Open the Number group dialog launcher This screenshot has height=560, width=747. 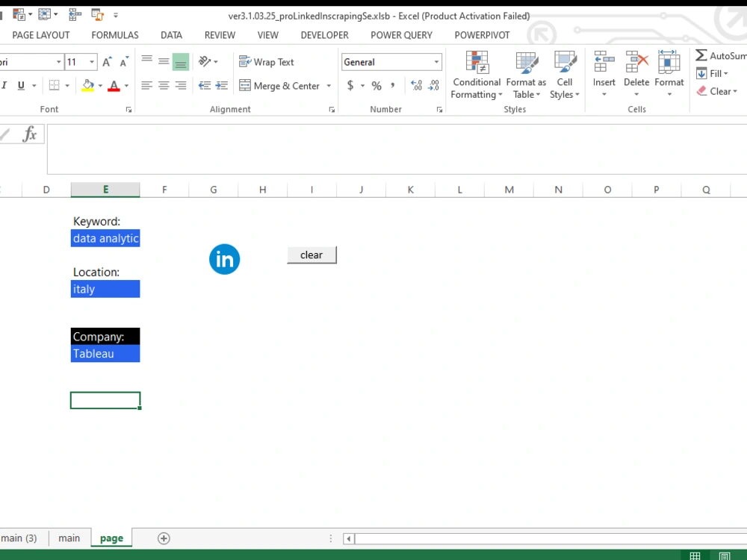coord(441,109)
